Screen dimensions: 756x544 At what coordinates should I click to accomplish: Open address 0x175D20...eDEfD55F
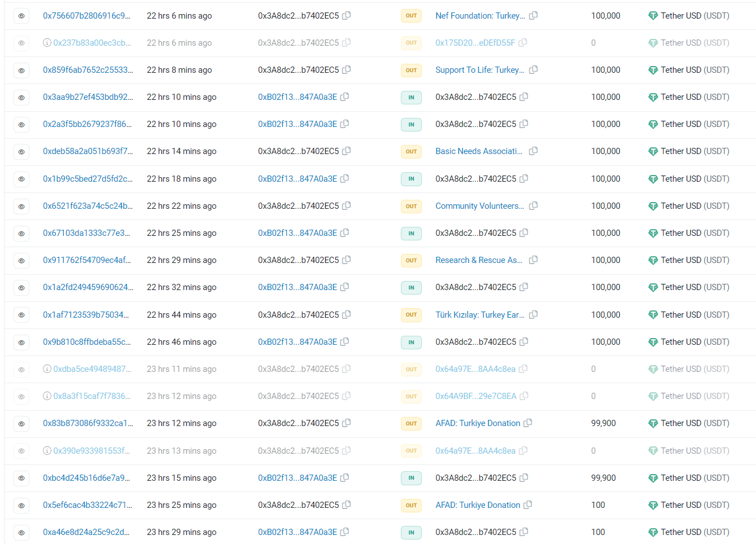(x=475, y=43)
